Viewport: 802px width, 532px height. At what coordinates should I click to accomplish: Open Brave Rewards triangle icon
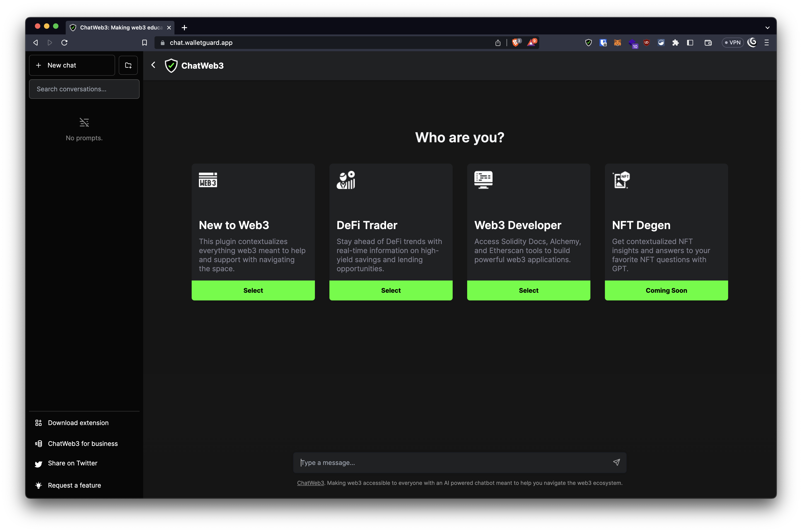pyautogui.click(x=532, y=42)
